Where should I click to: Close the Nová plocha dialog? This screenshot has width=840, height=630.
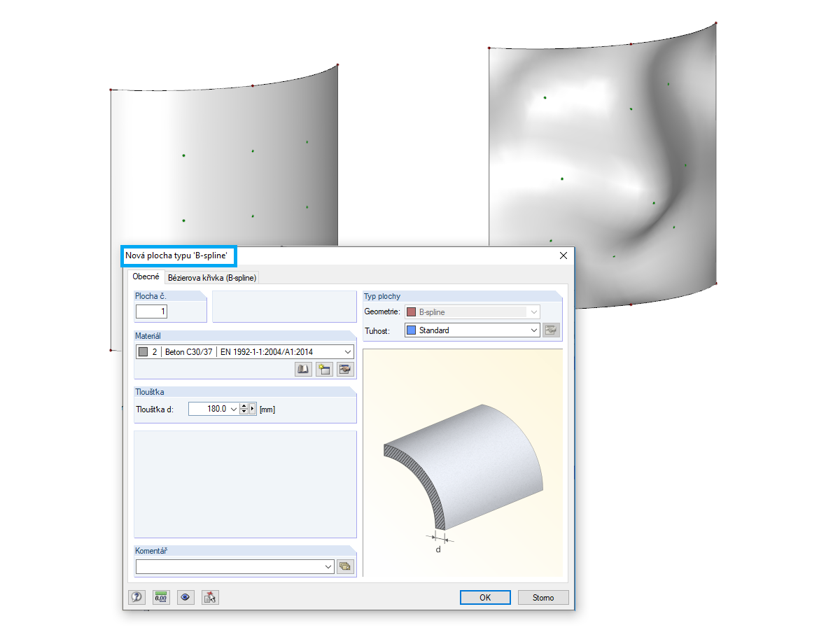[563, 255]
